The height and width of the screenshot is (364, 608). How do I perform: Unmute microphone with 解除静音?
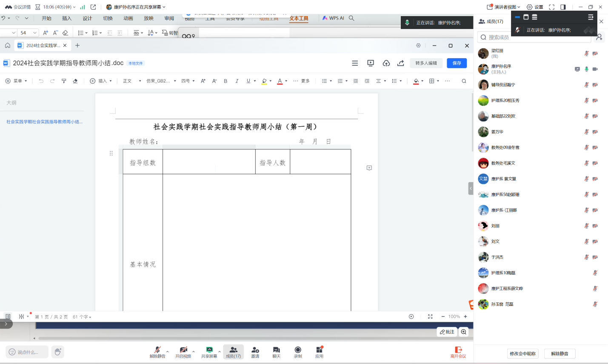pos(157,352)
